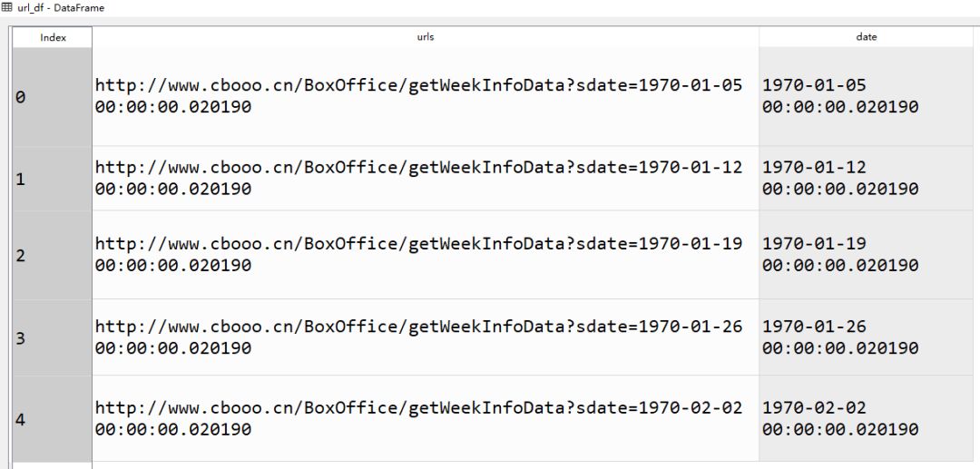Sort by the urls column header
This screenshot has width=980, height=469.
point(425,37)
